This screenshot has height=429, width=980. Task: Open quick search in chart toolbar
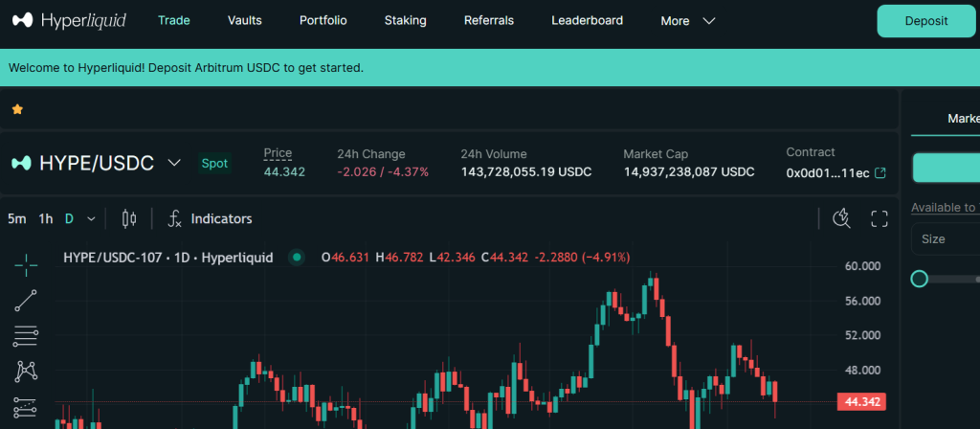point(841,219)
